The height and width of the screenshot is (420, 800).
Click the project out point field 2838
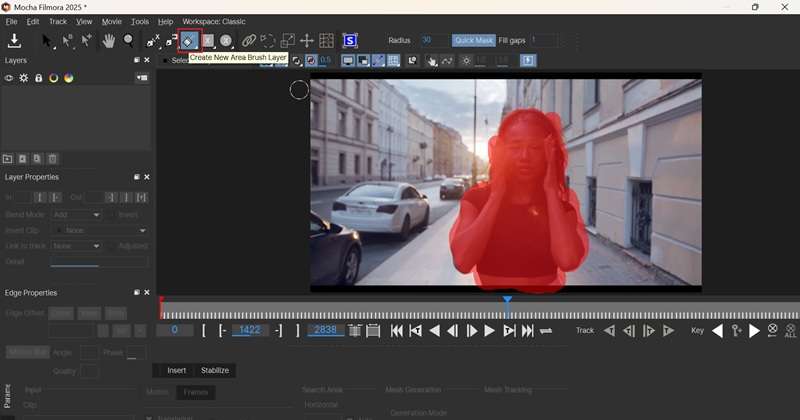click(325, 330)
